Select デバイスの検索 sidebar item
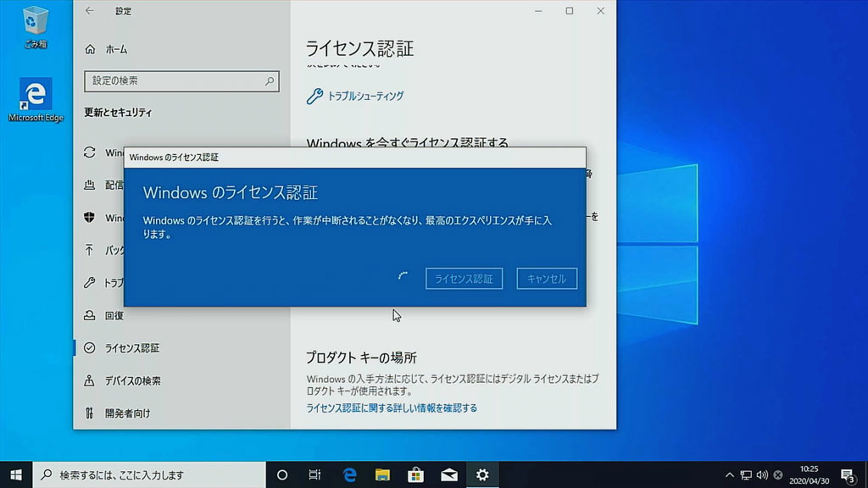The width and height of the screenshot is (868, 488). pos(132,381)
